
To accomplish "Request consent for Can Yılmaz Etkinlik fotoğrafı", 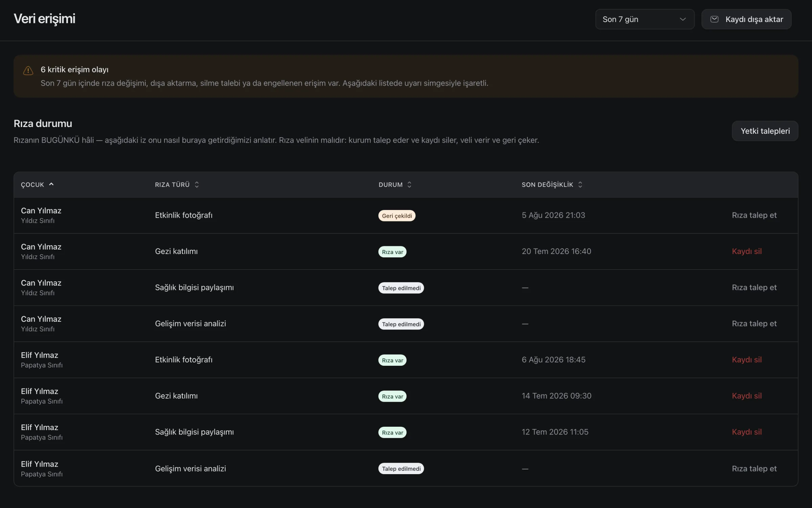I will 754,215.
